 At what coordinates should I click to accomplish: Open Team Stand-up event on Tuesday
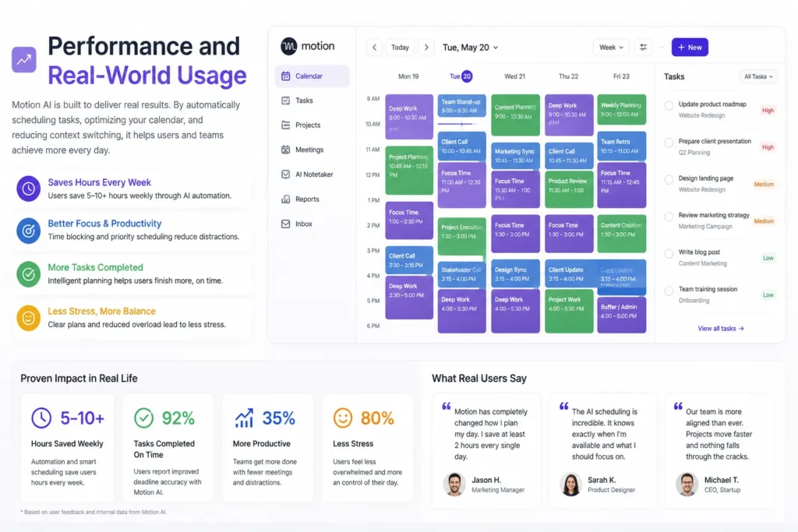click(461, 106)
